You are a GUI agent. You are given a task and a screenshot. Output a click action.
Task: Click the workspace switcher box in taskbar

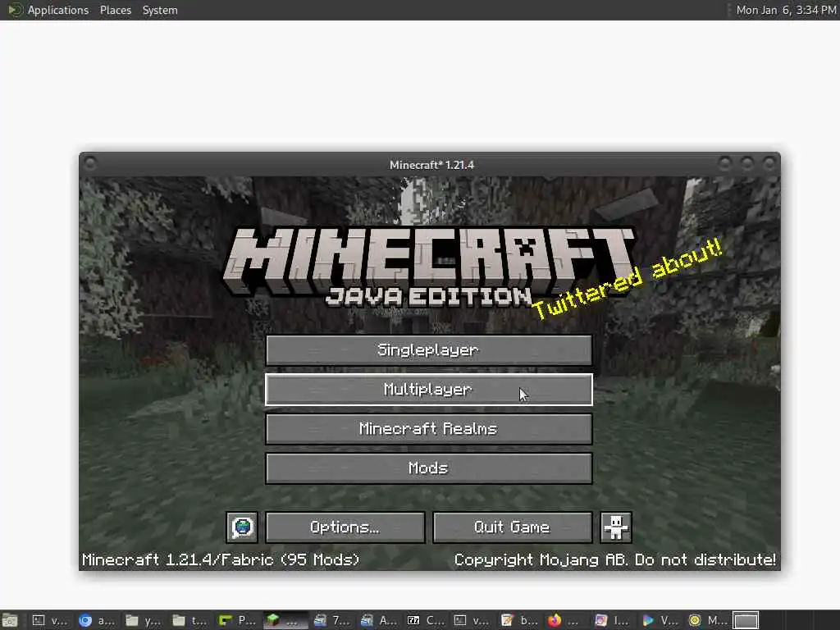pyautogui.click(x=746, y=620)
